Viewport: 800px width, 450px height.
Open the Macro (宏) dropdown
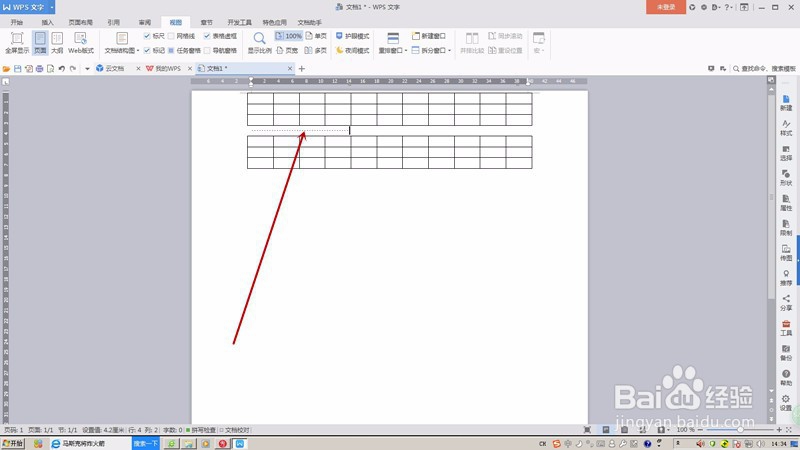pos(538,42)
